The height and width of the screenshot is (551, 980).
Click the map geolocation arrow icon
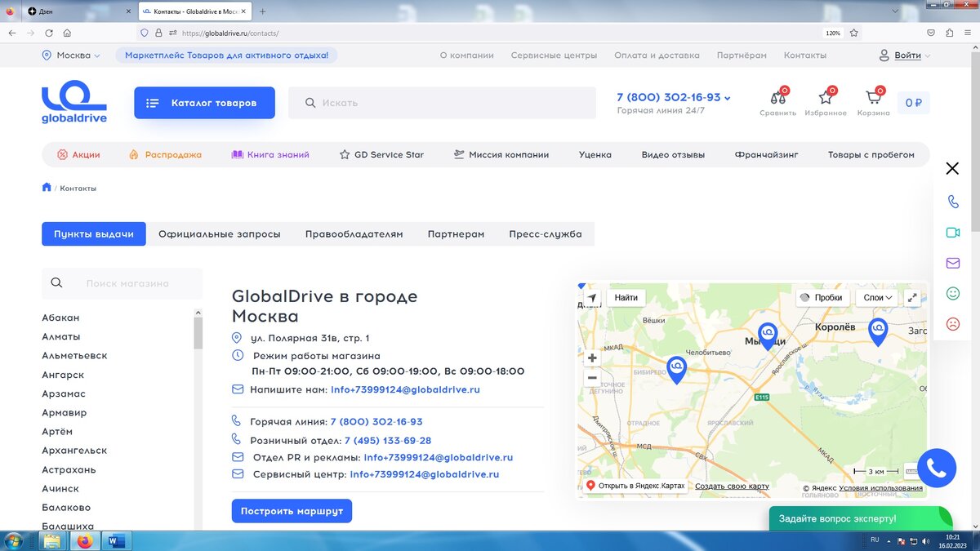click(x=591, y=297)
